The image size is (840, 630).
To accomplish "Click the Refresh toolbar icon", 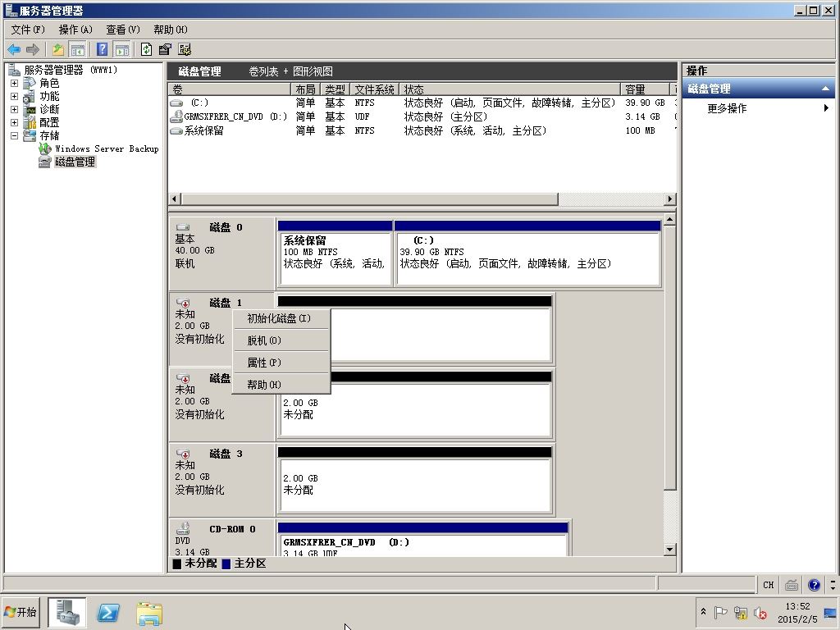I will [146, 50].
